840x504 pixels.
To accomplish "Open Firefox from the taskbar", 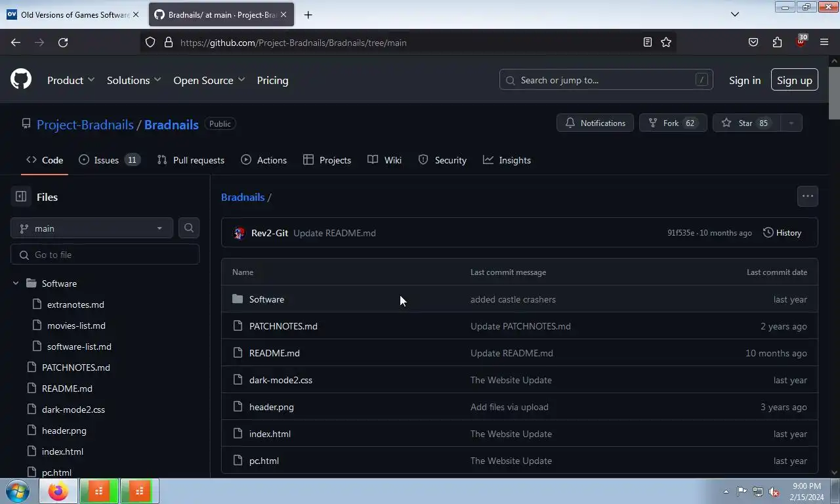I will click(58, 491).
